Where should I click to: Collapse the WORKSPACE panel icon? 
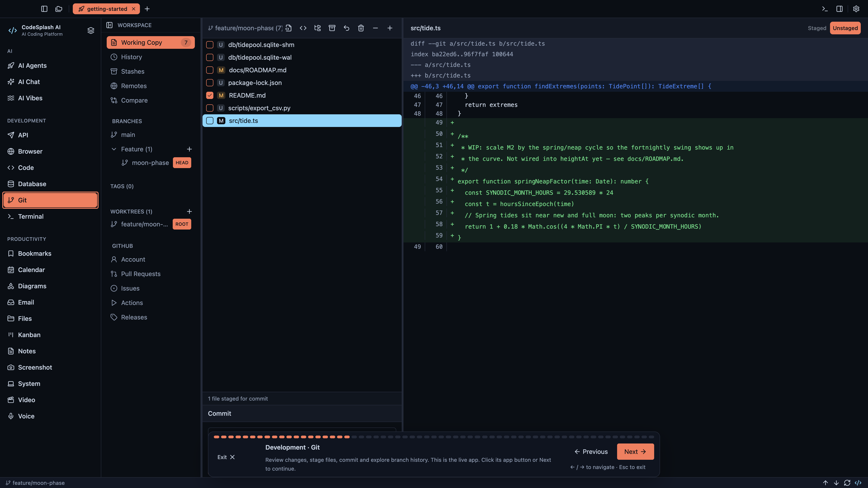(x=109, y=25)
